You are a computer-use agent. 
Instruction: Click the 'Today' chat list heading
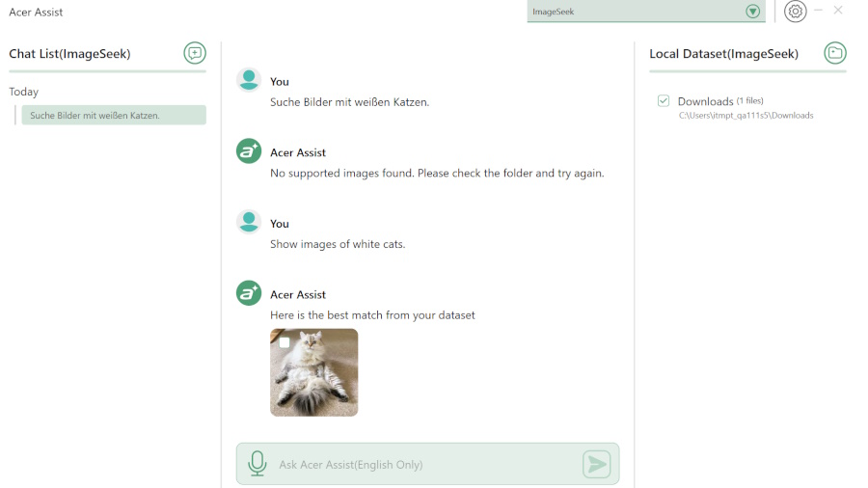click(24, 92)
